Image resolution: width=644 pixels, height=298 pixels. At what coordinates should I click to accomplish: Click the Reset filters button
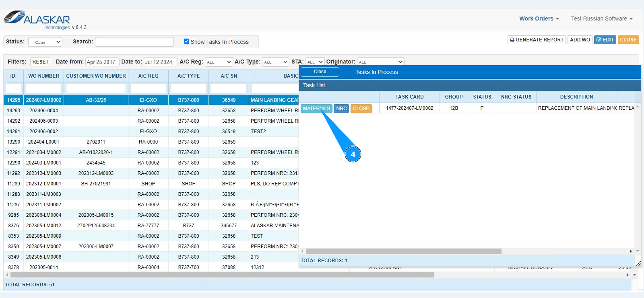(x=40, y=62)
